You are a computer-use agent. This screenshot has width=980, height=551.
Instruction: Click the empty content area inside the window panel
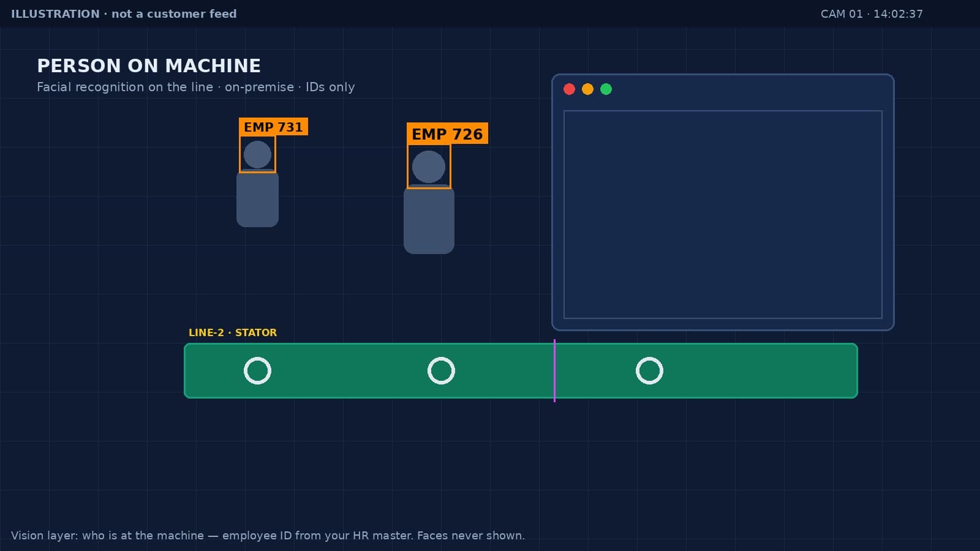pyautogui.click(x=723, y=214)
